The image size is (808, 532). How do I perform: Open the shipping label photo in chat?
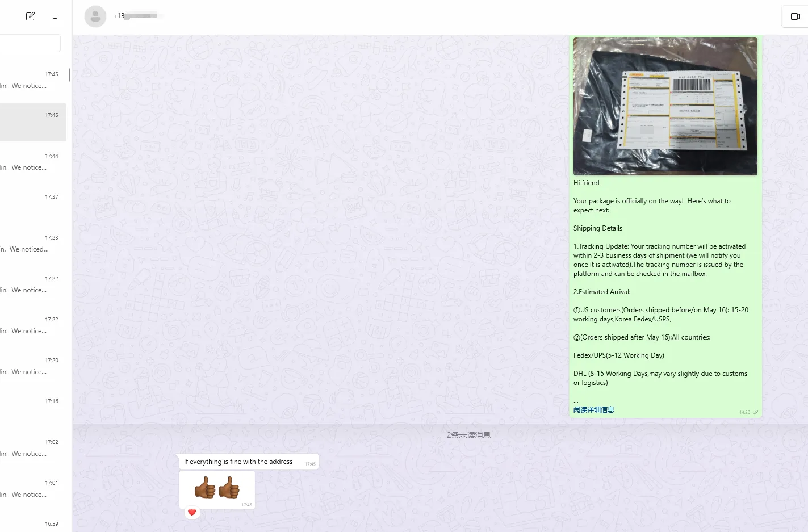[665, 106]
